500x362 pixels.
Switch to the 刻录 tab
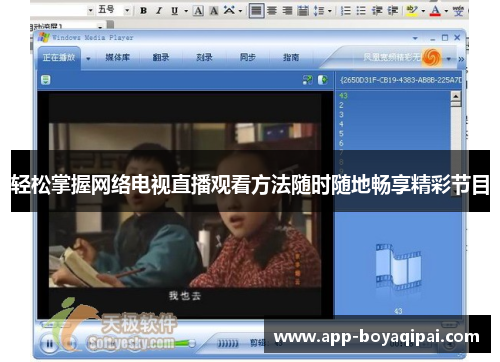tap(204, 58)
